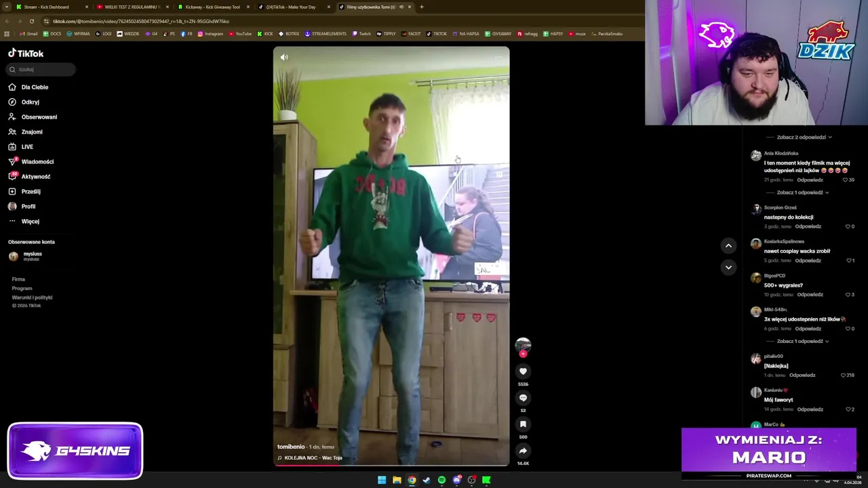Mute the TikTok video sound icon
Screen dimensions: 868x488
(284, 58)
